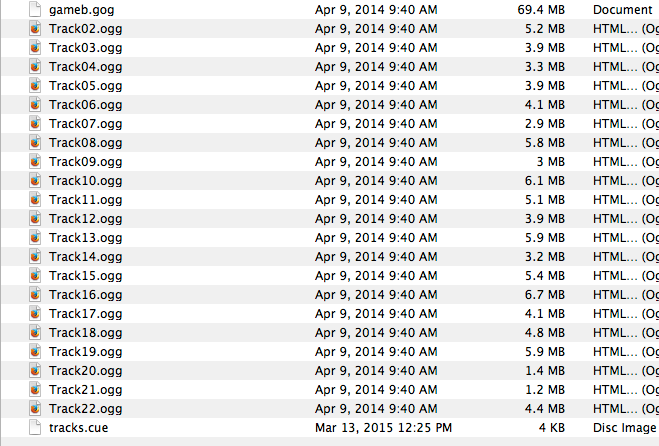This screenshot has width=659, height=446.
Task: Click the 6.7 MB size of Track16.ogg
Action: click(545, 294)
